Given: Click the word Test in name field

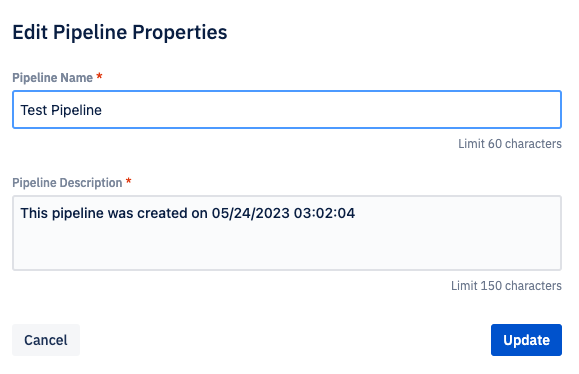Looking at the screenshot, I should pyautogui.click(x=34, y=110).
